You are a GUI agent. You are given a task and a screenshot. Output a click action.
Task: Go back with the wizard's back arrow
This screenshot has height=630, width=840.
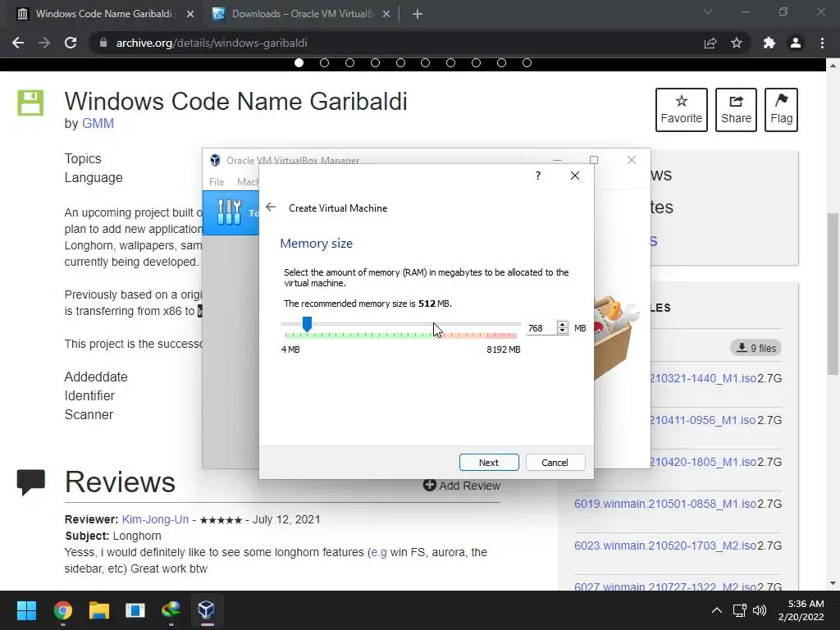(x=271, y=208)
